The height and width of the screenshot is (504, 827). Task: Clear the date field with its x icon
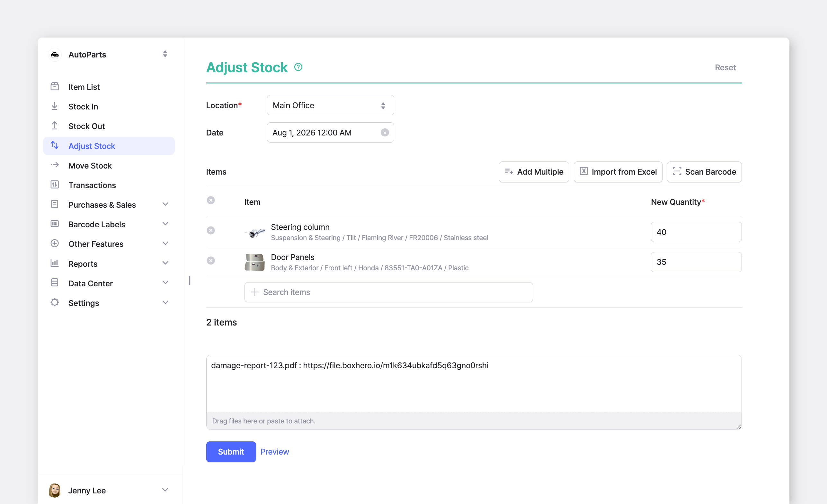(x=385, y=133)
